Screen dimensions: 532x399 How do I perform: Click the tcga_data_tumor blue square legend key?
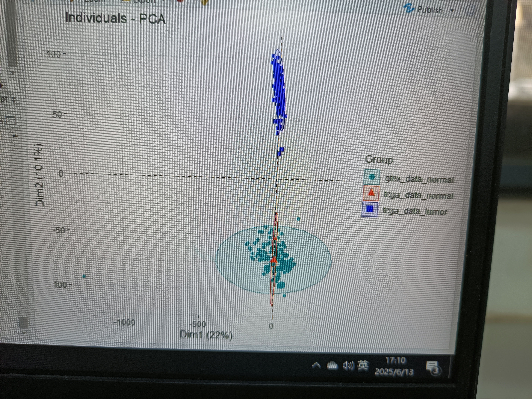pyautogui.click(x=369, y=209)
